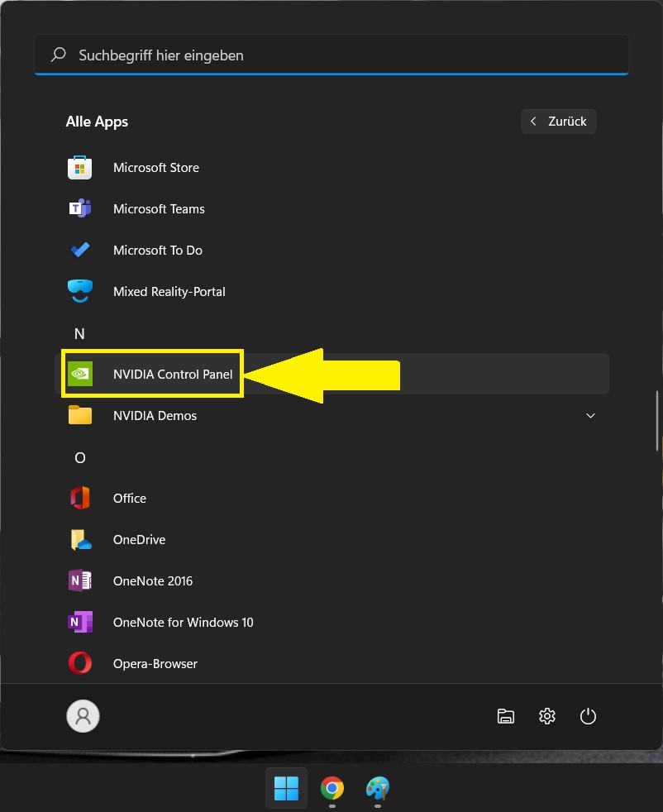Click the green NVIDIA Control Panel icon

coord(79,374)
